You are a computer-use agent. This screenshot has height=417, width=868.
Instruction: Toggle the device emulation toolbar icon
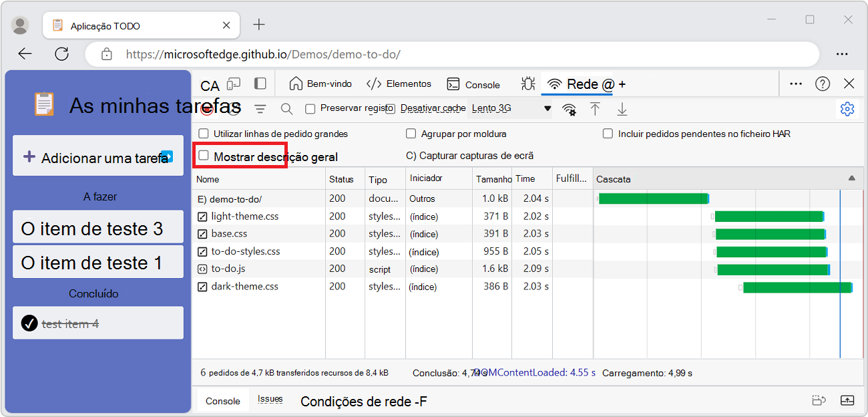click(x=234, y=84)
